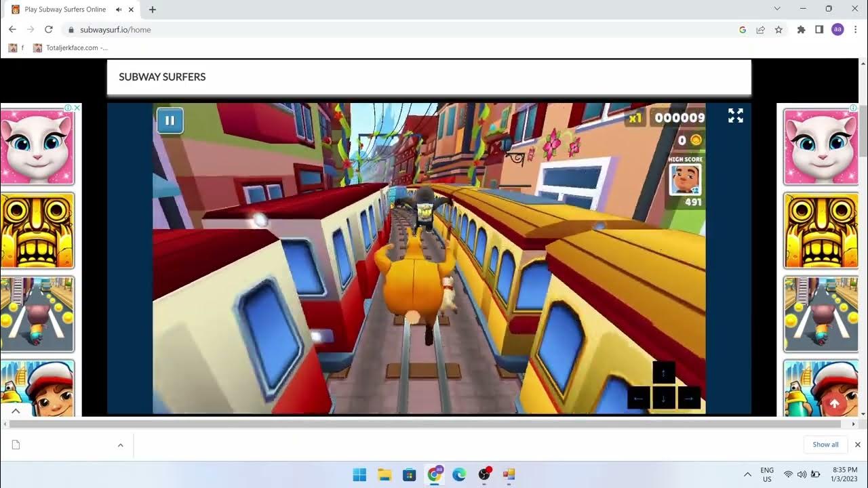
Task: Click the SUBWAY SURFERS heading
Action: (162, 77)
